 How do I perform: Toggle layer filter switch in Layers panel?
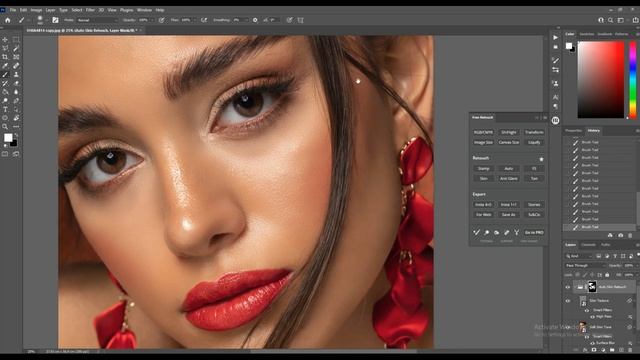click(638, 256)
